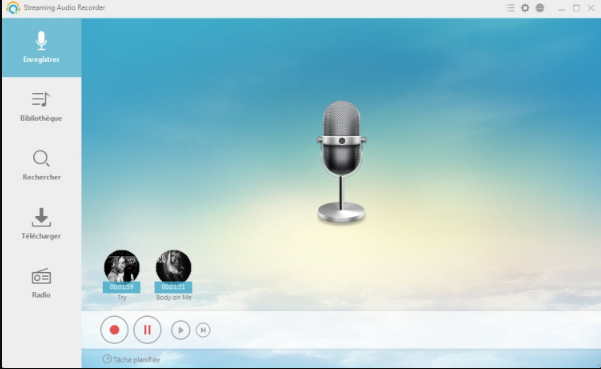This screenshot has width=601, height=369.
Task: Select the 'Try' track thumbnail
Action: [122, 266]
